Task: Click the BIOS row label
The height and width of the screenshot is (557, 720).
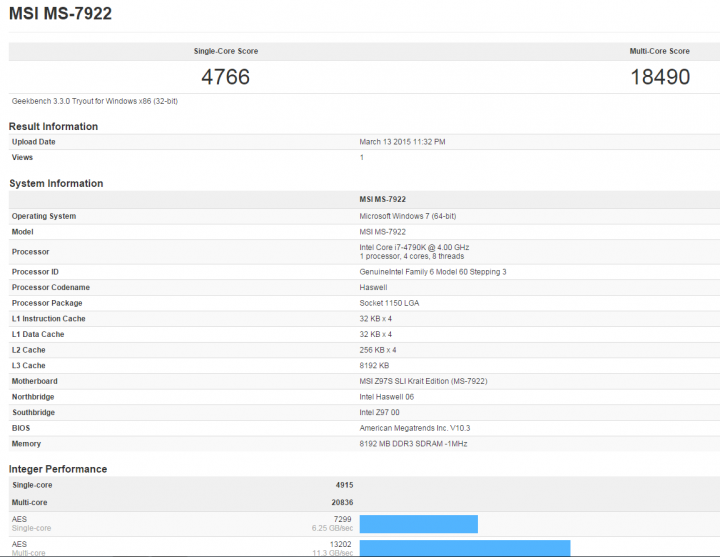Action: click(x=21, y=428)
